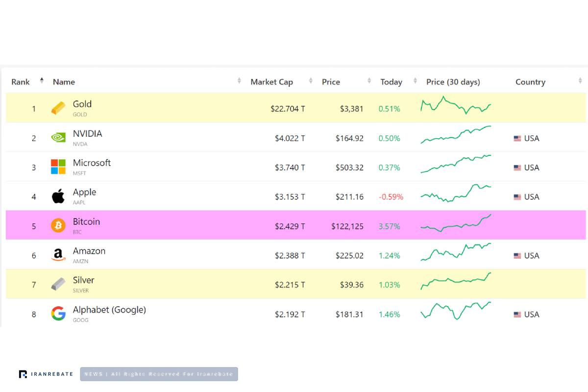Open the Silver asset link
The width and height of the screenshot is (588, 392).
83,280
